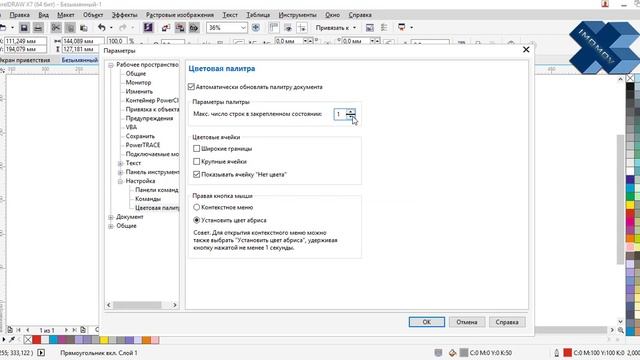Click the max rows value input field
Screen dimensions: 640x360
tap(340, 114)
